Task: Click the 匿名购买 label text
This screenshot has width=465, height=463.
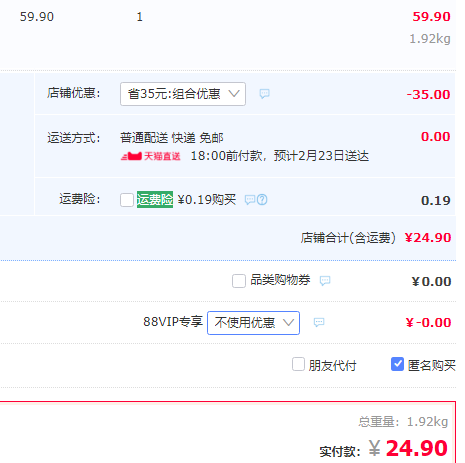Action: [431, 366]
